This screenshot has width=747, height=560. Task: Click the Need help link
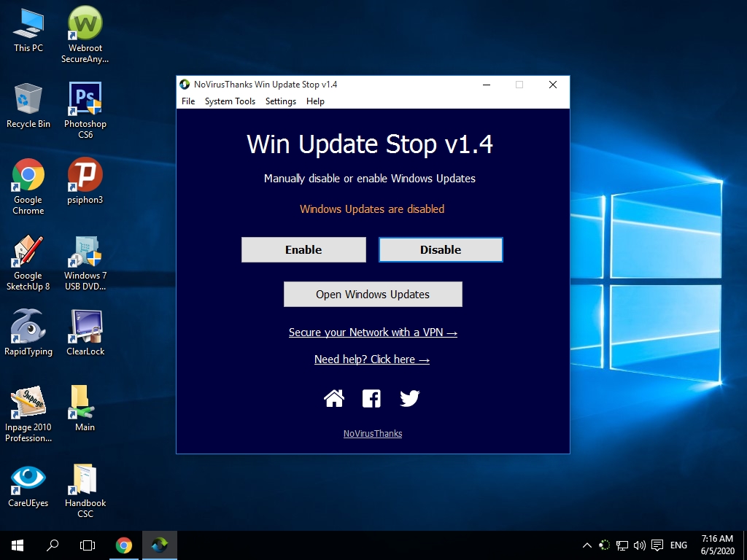(x=372, y=359)
